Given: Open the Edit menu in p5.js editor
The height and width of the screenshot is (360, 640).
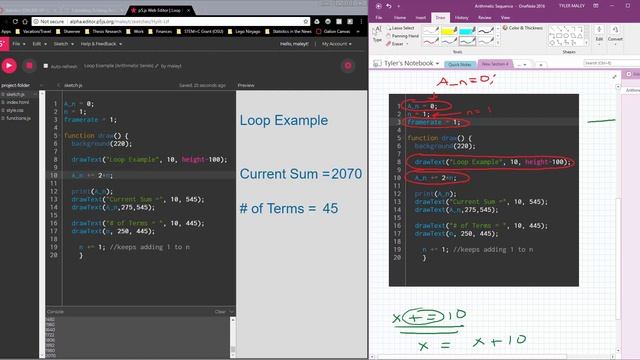Looking at the screenshot, I should click(40, 44).
